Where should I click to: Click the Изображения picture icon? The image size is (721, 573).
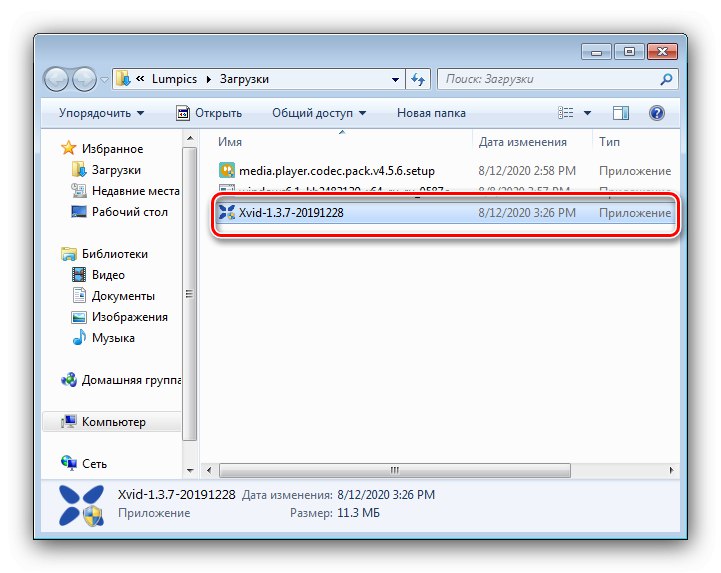click(79, 317)
